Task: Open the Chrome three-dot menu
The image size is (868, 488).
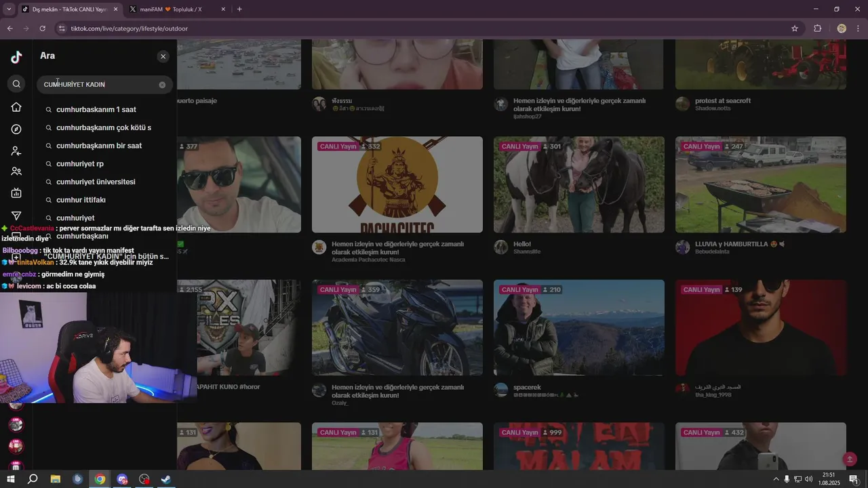Action: tap(859, 28)
